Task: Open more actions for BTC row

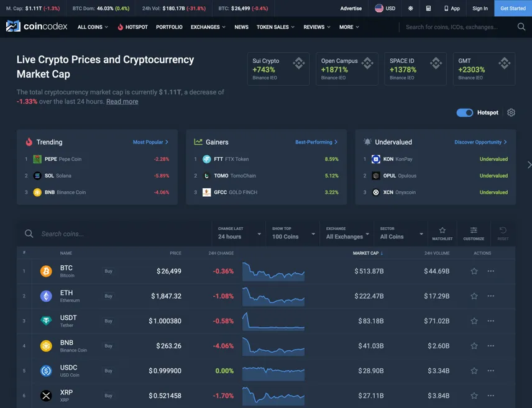Action: (x=490, y=271)
